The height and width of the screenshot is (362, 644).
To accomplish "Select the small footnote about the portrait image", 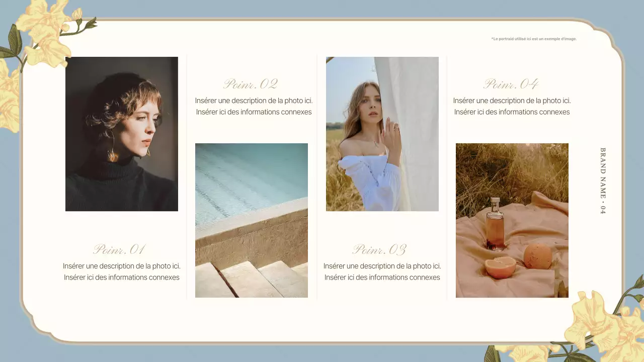I will coord(534,39).
